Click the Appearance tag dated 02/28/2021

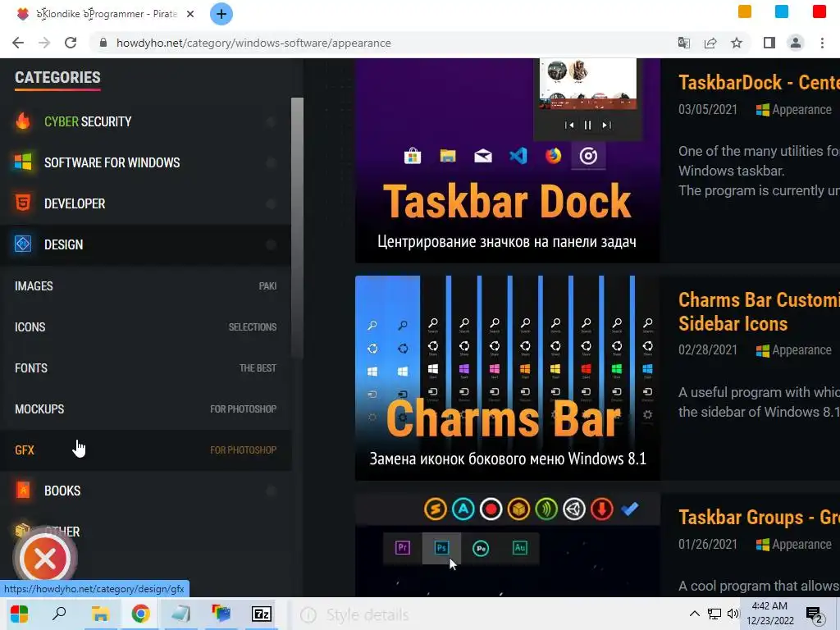coord(794,350)
